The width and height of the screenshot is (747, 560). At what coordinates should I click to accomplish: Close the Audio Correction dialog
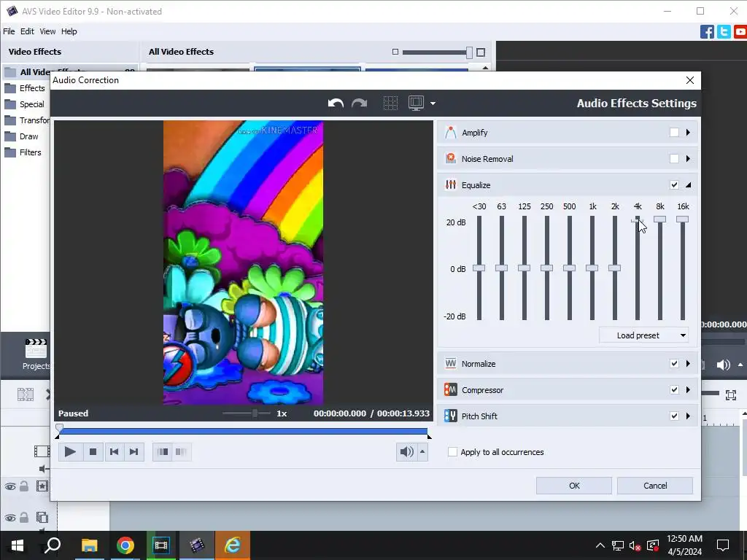(x=690, y=80)
